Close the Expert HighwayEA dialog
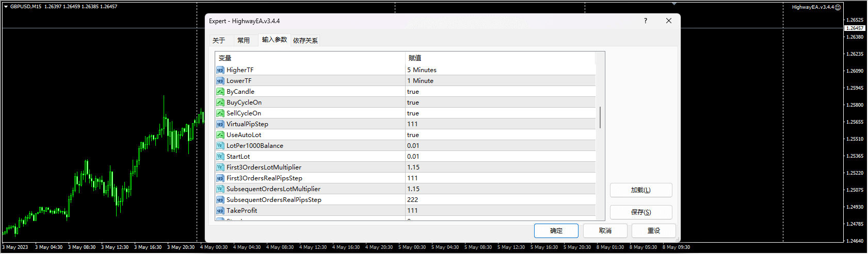The image size is (868, 254). coord(669,21)
